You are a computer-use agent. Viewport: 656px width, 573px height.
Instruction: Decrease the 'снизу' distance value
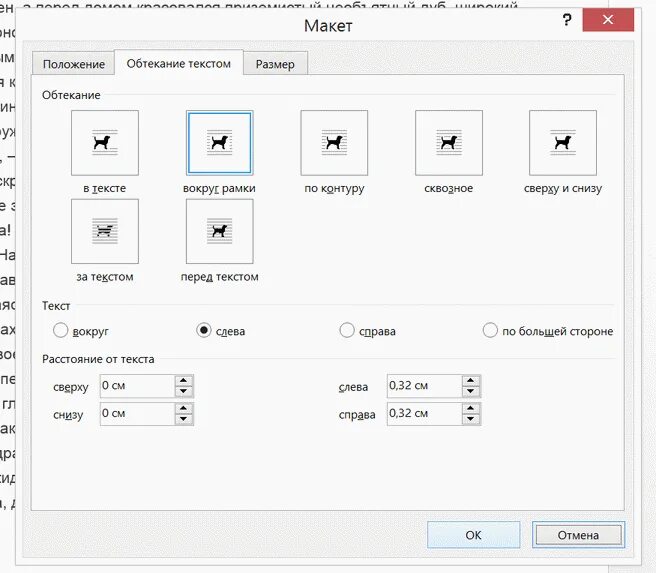pos(183,419)
